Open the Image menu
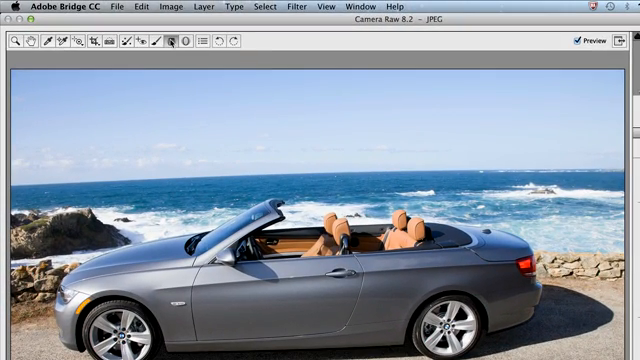640x360 pixels. click(171, 7)
